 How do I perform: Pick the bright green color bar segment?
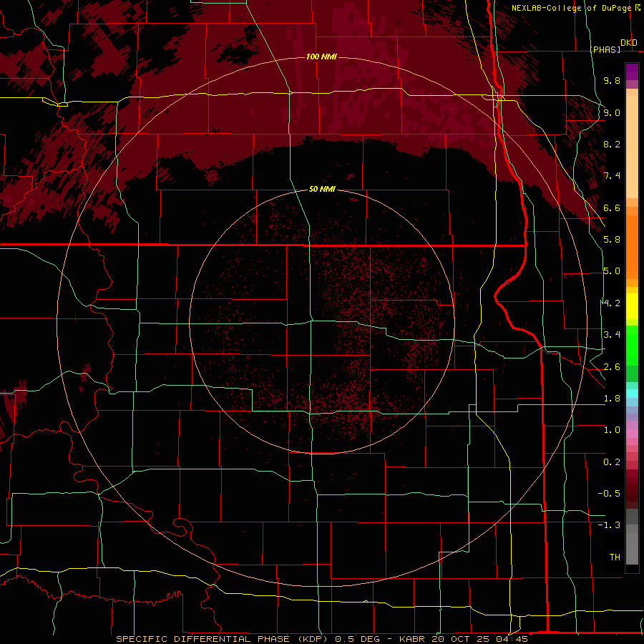point(632,345)
